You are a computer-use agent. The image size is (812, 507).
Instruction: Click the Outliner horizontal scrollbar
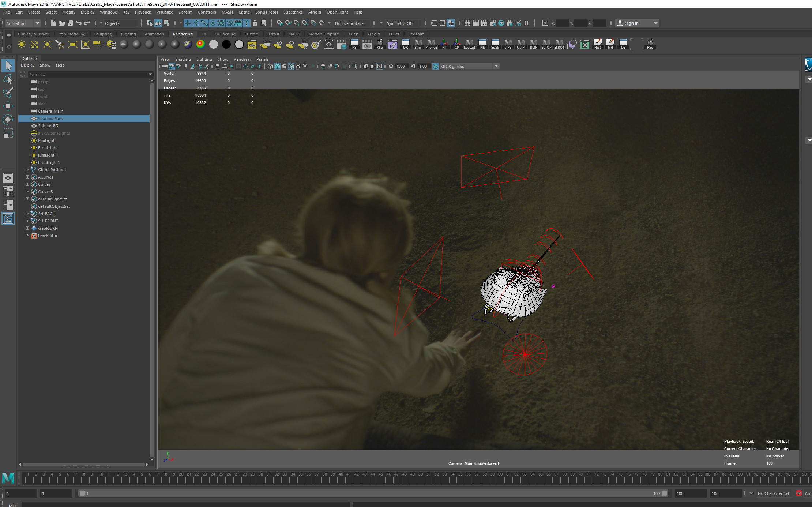point(84,464)
